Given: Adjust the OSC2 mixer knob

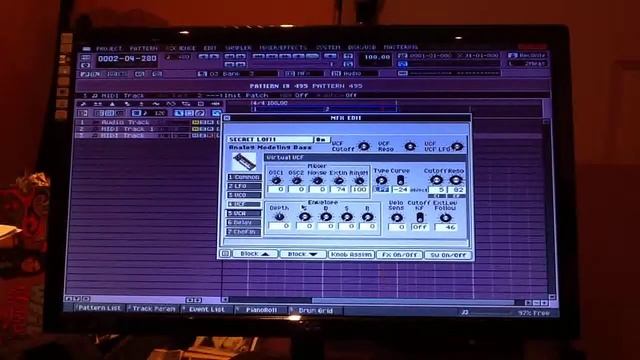Looking at the screenshot, I should coord(297,180).
